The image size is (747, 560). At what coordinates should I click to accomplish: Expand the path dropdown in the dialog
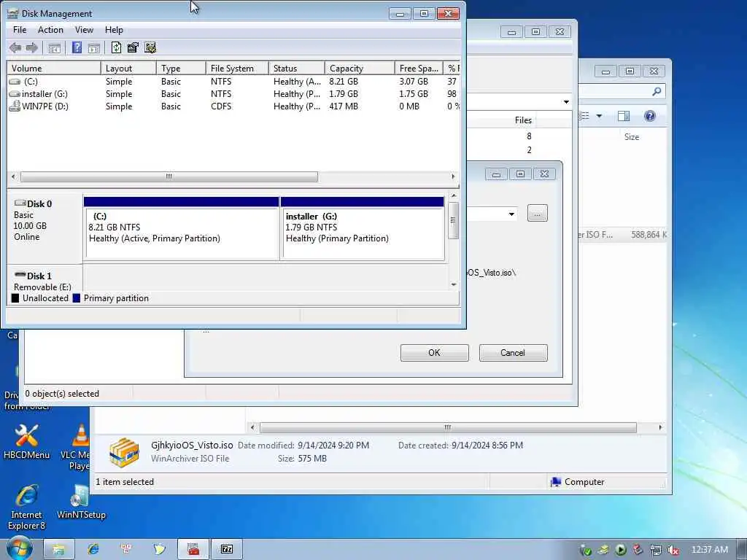pos(511,214)
